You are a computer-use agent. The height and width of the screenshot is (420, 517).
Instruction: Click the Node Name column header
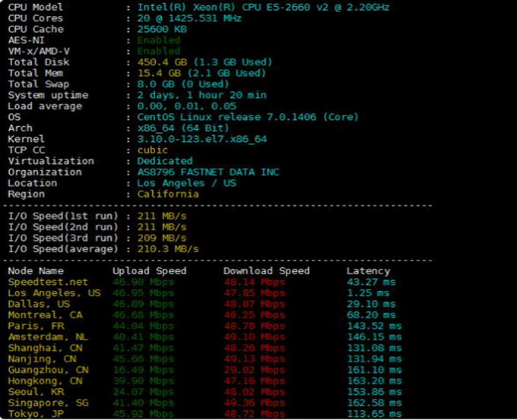(x=36, y=271)
